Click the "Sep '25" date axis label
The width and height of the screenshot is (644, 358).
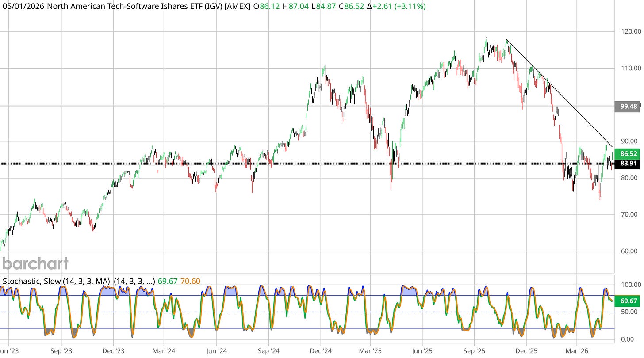475,351
